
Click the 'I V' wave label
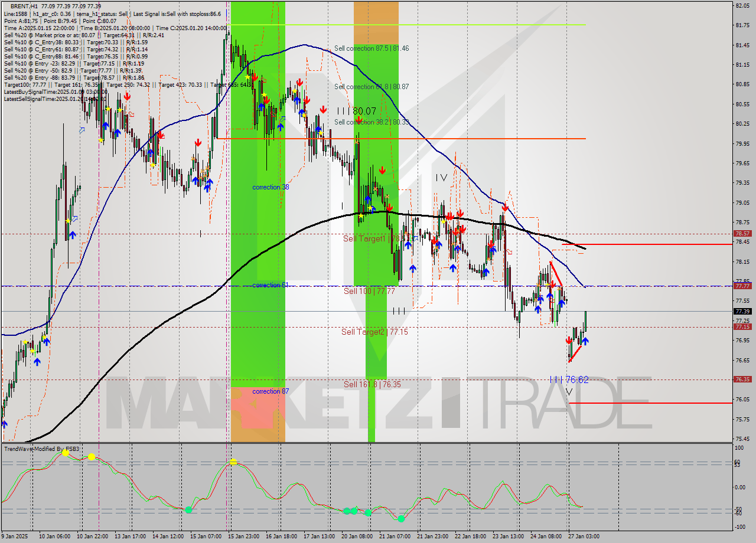(441, 178)
